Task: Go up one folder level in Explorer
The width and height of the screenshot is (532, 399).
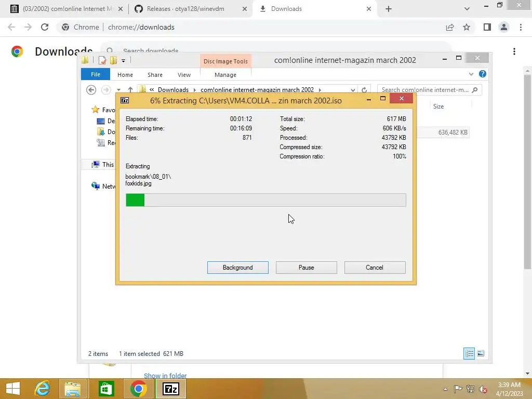Action: coord(130,89)
